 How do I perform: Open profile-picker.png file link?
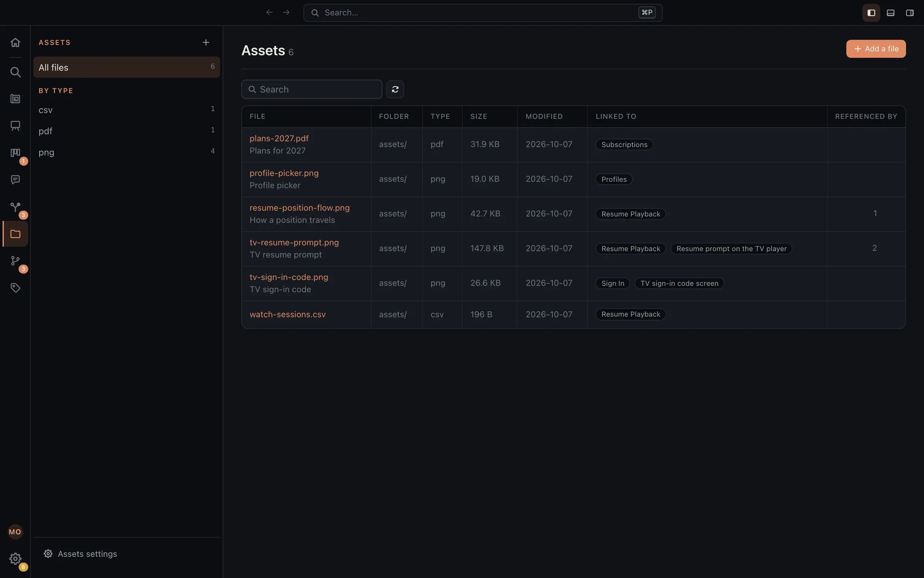click(284, 173)
